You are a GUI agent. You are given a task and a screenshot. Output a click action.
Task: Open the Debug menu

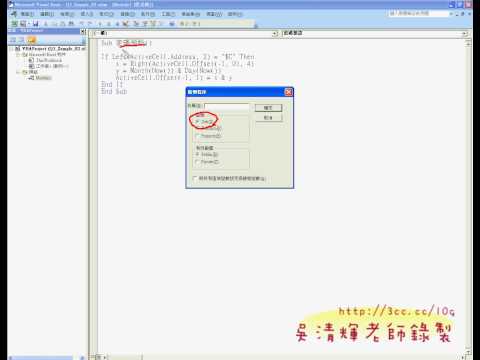pyautogui.click(x=127, y=14)
